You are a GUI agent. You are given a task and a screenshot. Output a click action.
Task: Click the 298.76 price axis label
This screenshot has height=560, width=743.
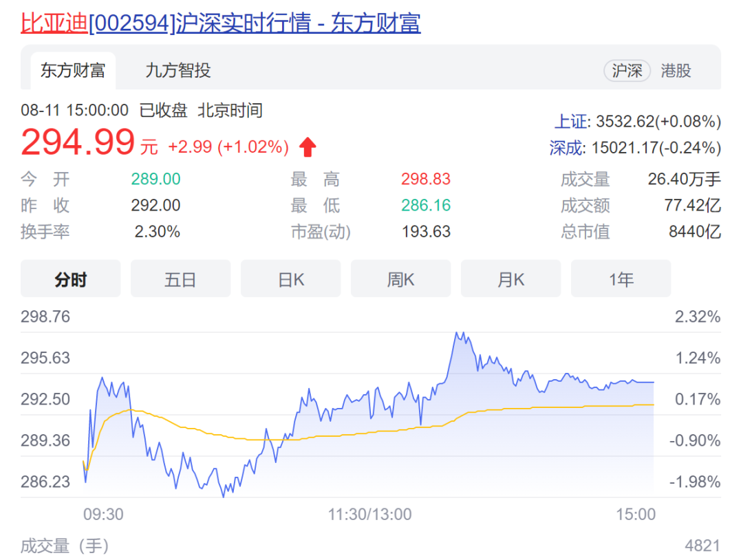click(x=45, y=316)
